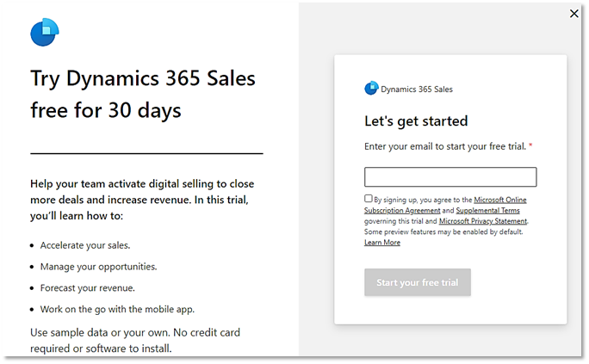Tick the agreement consent checkbox
This screenshot has height=364, width=589.
tap(369, 199)
